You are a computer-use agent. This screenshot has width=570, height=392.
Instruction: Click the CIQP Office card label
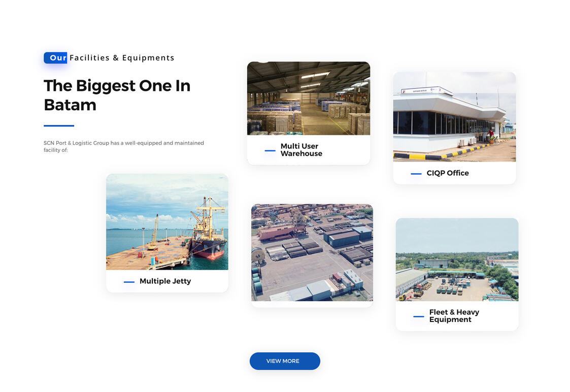(x=447, y=173)
